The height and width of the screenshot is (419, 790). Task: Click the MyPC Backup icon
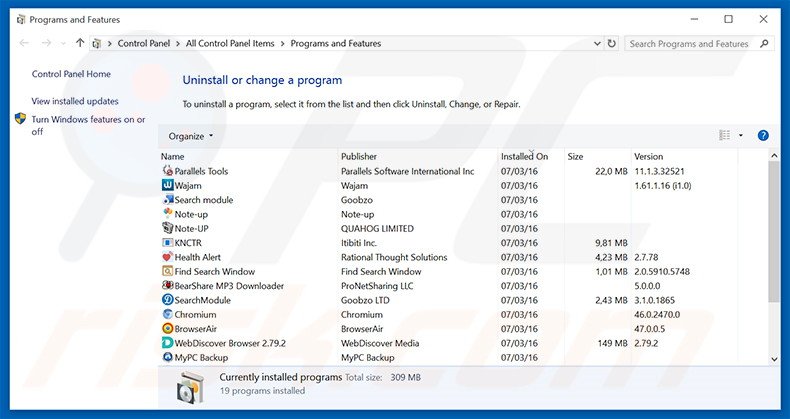(168, 357)
